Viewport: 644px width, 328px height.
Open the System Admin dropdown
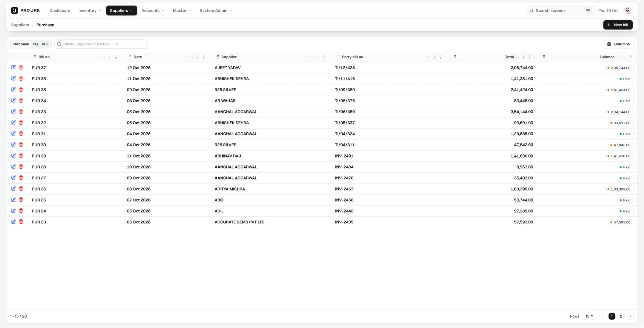pyautogui.click(x=216, y=10)
